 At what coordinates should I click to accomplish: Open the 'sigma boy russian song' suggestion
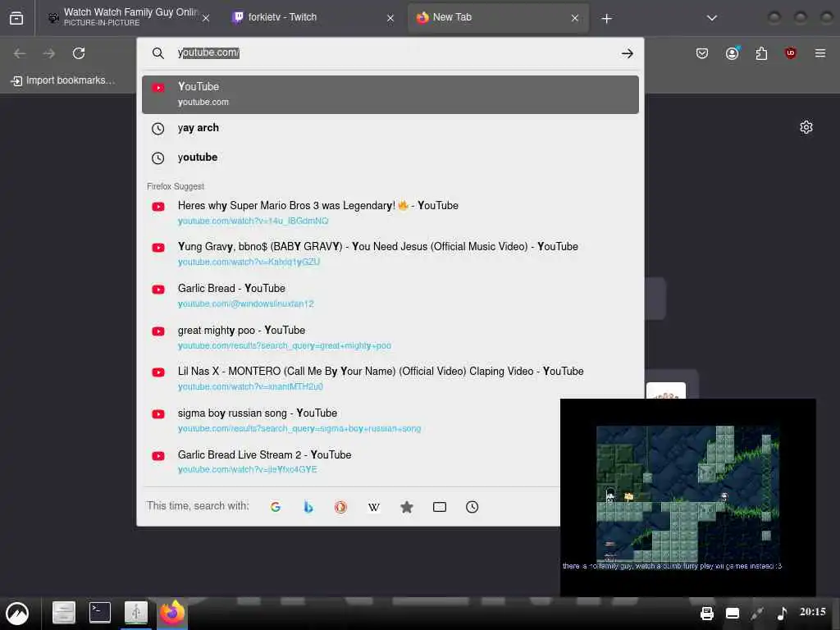[351, 421]
